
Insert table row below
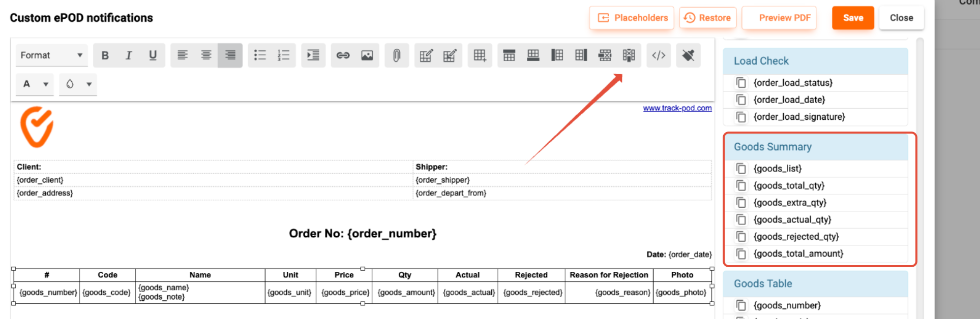point(533,55)
